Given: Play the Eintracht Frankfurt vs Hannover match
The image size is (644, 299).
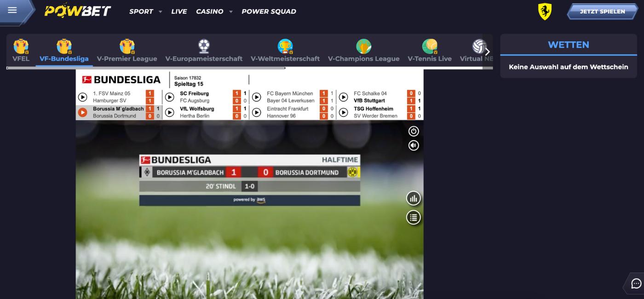Looking at the screenshot, I should click(256, 112).
